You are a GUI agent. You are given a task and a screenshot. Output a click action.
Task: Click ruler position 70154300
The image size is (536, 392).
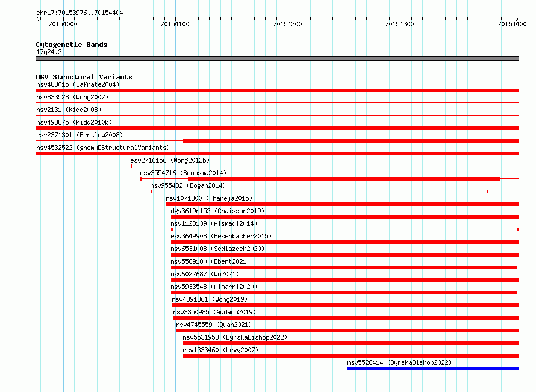click(399, 24)
